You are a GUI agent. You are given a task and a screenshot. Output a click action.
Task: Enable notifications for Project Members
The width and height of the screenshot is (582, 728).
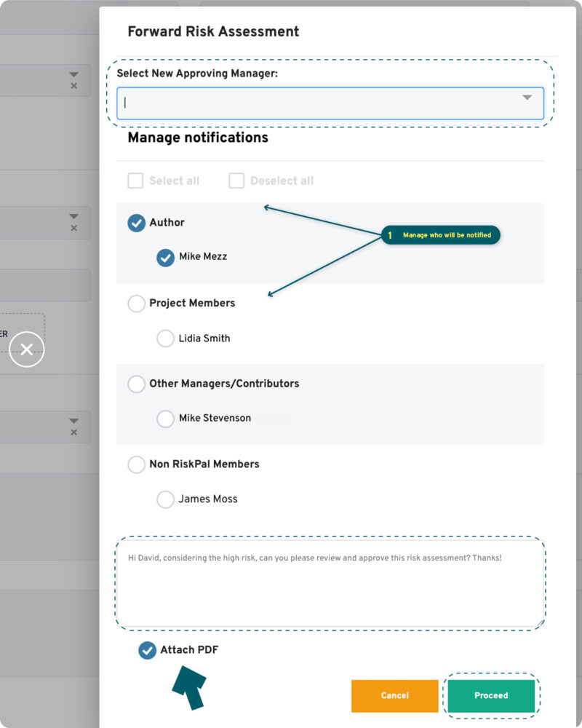[x=135, y=304]
